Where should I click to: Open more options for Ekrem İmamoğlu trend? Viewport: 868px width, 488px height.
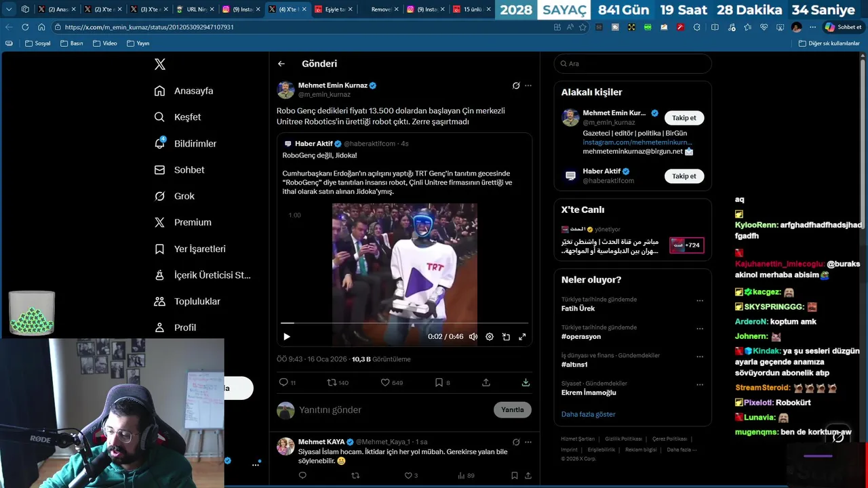[x=700, y=385]
